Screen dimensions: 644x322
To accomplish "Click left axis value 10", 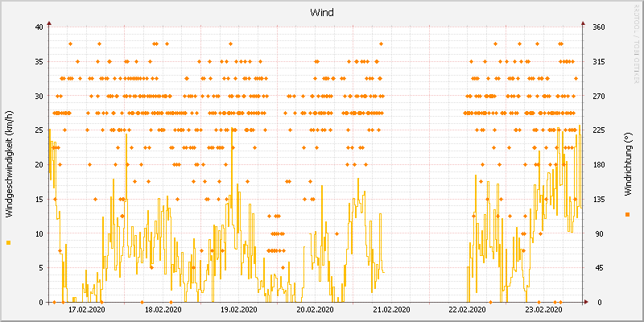I will [x=39, y=233].
